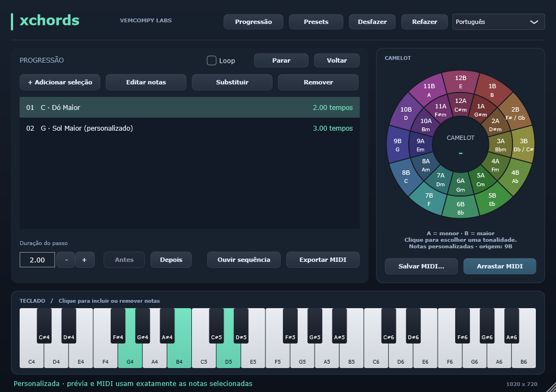Select Camelot key 3A Bbm

tap(500, 144)
